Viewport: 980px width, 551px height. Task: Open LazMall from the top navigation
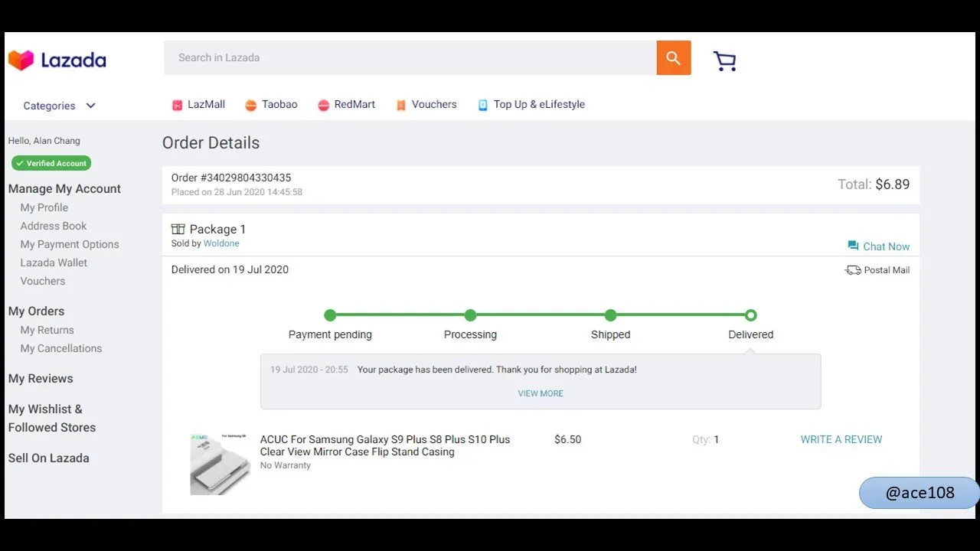coord(206,105)
